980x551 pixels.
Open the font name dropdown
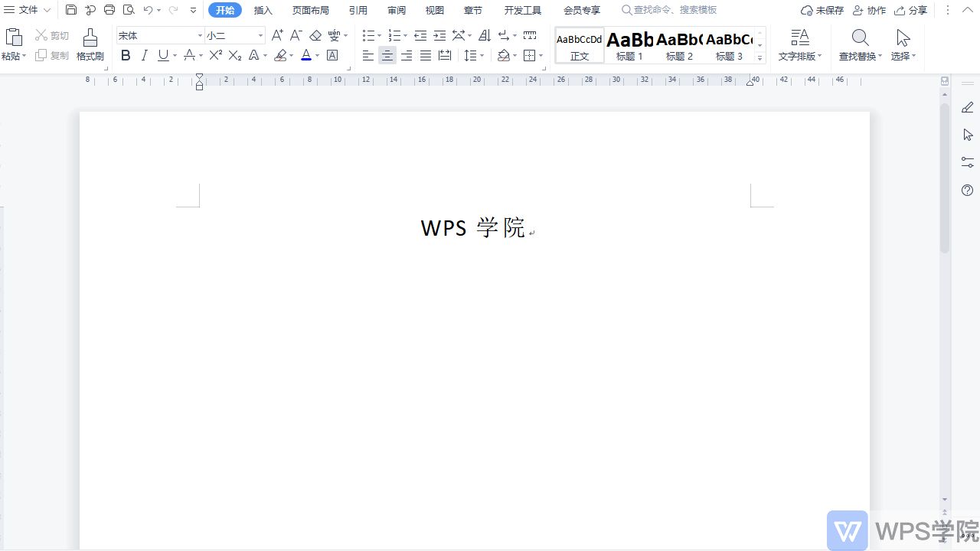(x=198, y=35)
